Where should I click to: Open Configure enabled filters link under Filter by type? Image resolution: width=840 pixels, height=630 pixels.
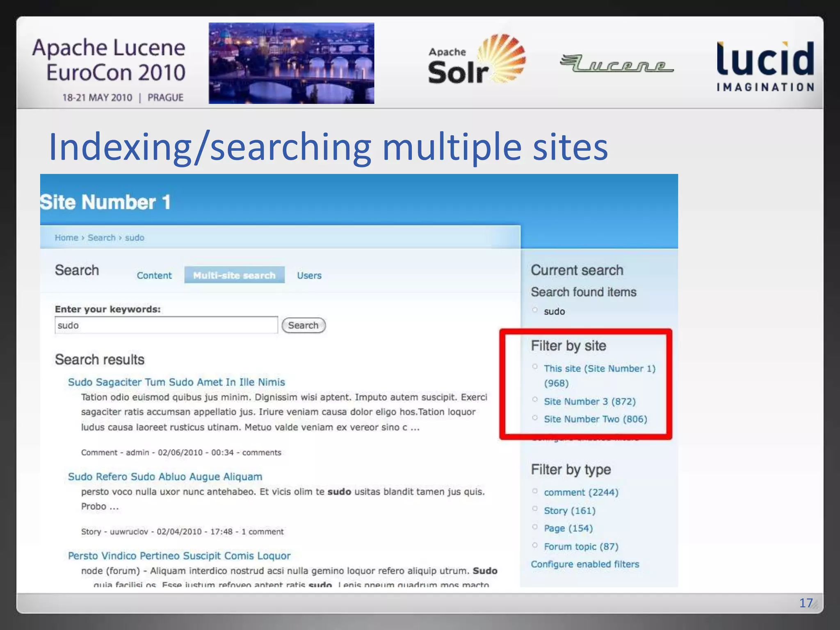585,564
